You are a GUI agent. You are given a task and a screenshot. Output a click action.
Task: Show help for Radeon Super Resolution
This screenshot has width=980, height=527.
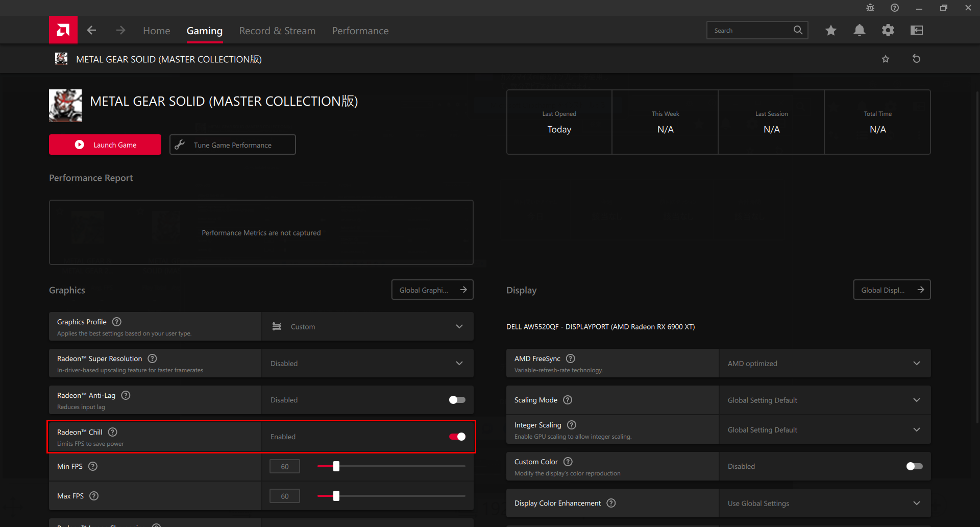click(152, 358)
